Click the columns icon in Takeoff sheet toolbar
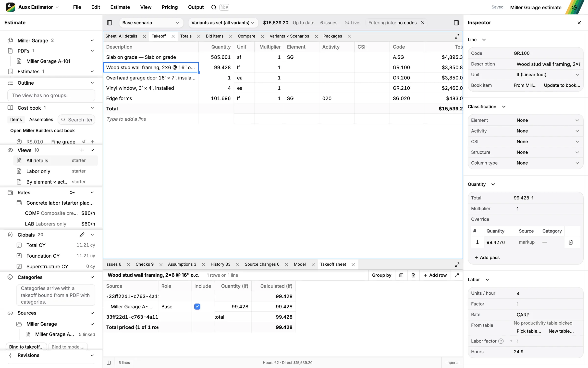 (x=401, y=275)
